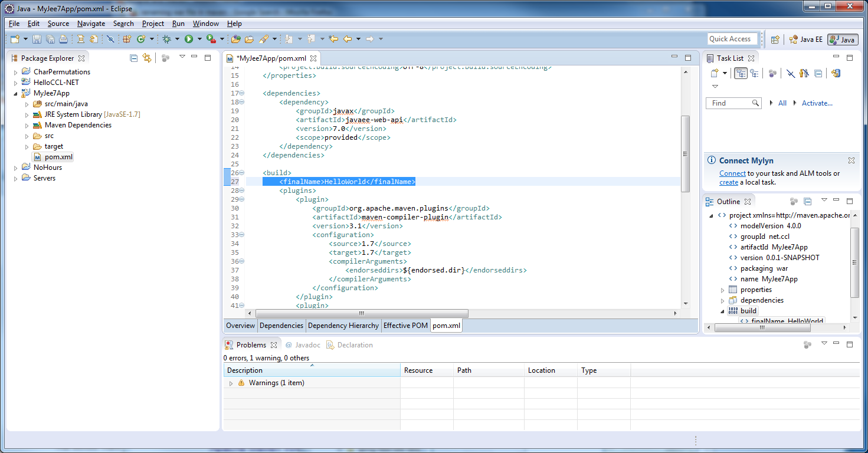The width and height of the screenshot is (868, 453).
Task: Switch to the Java EE perspective
Action: click(805, 40)
